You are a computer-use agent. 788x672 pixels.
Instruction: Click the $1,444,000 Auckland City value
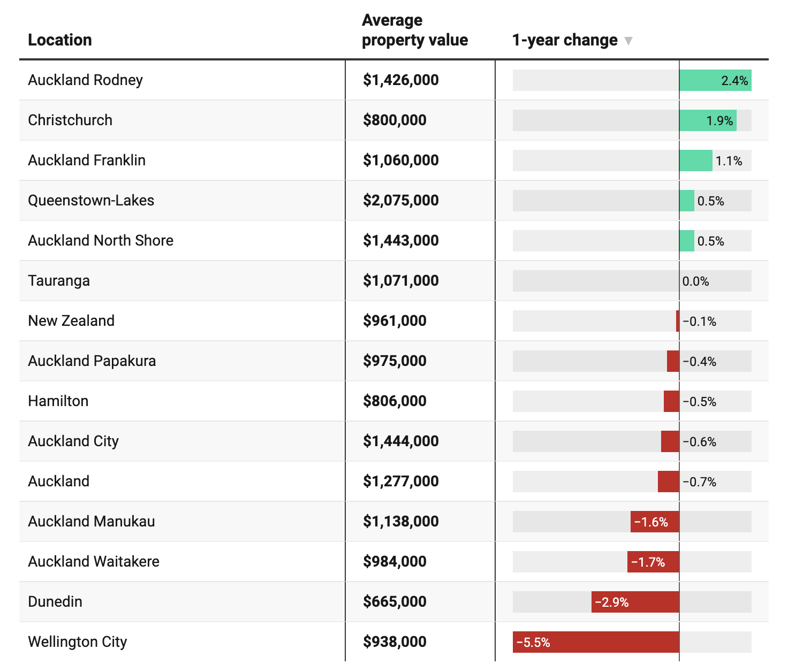(x=401, y=441)
